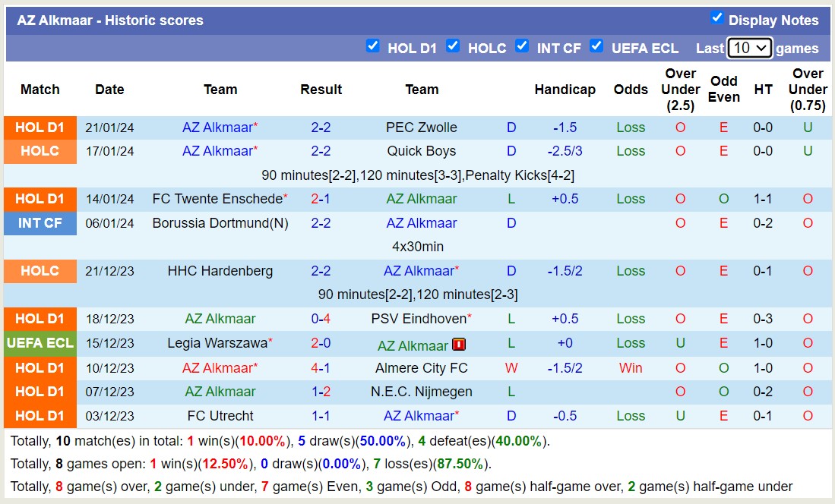Screen dimensions: 835x504
Task: Click the INT CF badge on the Borussia Dortmund row
Action: pos(40,223)
